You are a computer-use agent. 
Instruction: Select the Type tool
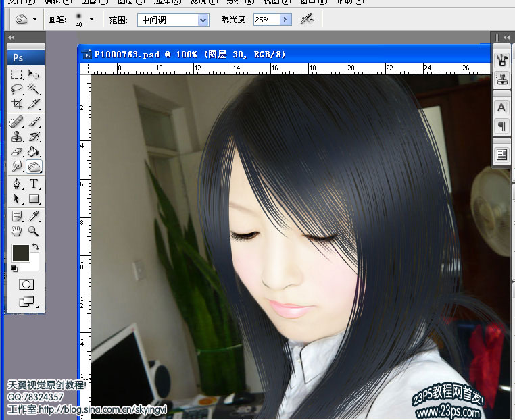pos(34,184)
